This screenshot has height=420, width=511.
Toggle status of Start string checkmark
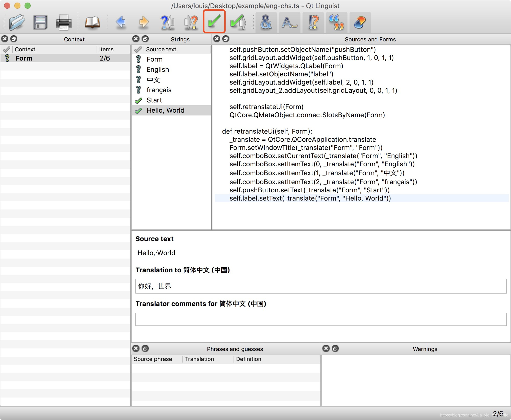(x=138, y=100)
